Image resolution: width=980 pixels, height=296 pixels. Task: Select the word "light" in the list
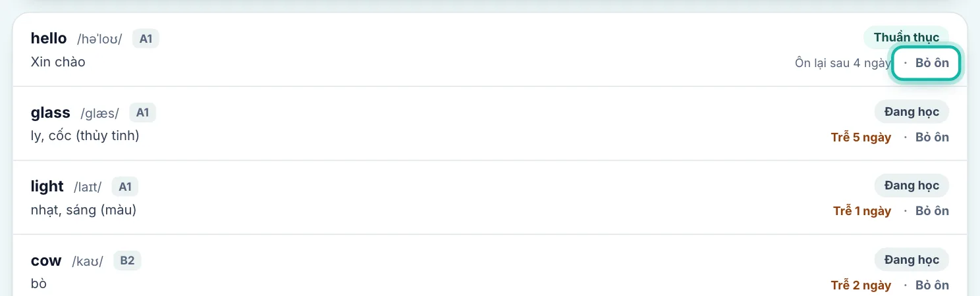click(47, 186)
